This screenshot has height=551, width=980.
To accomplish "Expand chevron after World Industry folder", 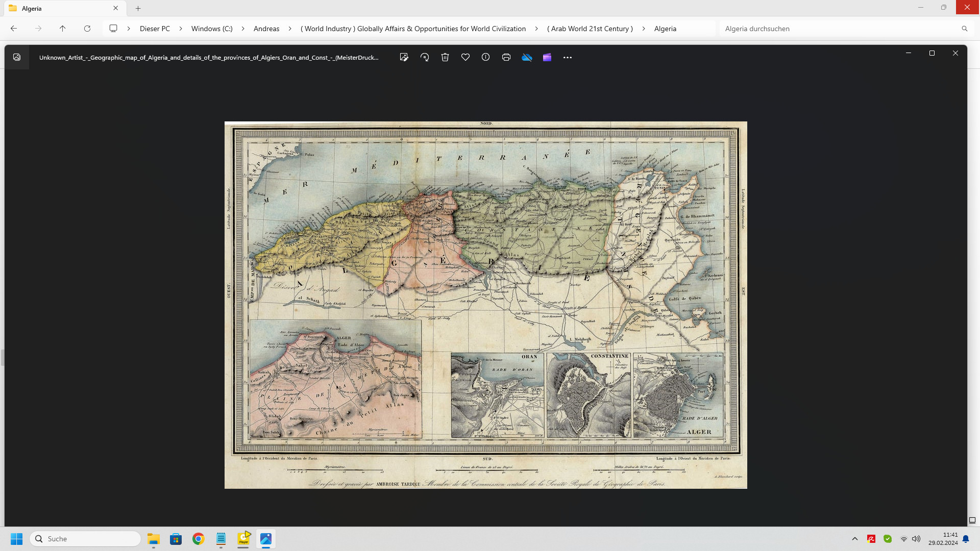I will click(x=536, y=29).
